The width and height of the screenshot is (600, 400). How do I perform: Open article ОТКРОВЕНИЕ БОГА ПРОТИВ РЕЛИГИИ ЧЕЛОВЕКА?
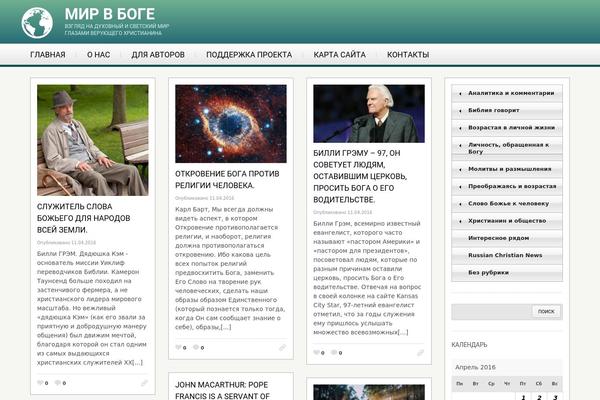click(227, 180)
